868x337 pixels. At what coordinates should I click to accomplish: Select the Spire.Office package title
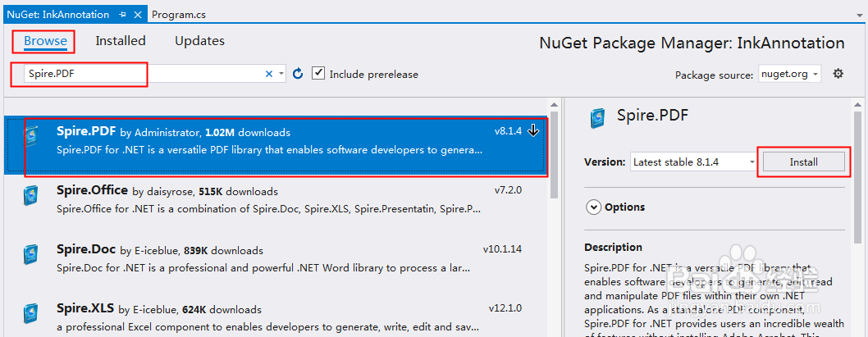click(x=93, y=190)
